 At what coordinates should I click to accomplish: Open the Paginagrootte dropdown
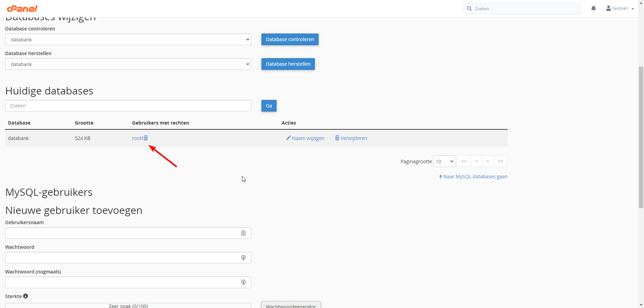point(444,161)
